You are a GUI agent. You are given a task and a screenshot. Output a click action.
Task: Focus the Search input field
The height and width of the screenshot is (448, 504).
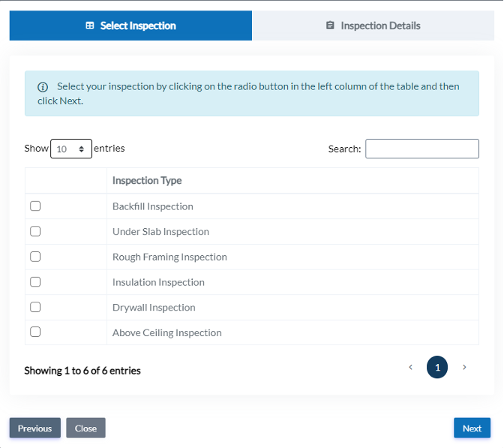(421, 149)
